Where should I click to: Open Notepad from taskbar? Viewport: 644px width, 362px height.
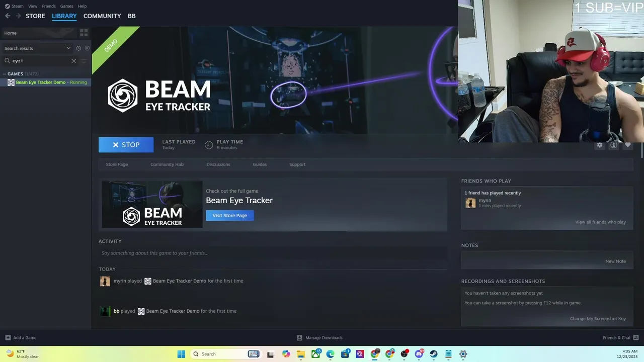coord(448,354)
